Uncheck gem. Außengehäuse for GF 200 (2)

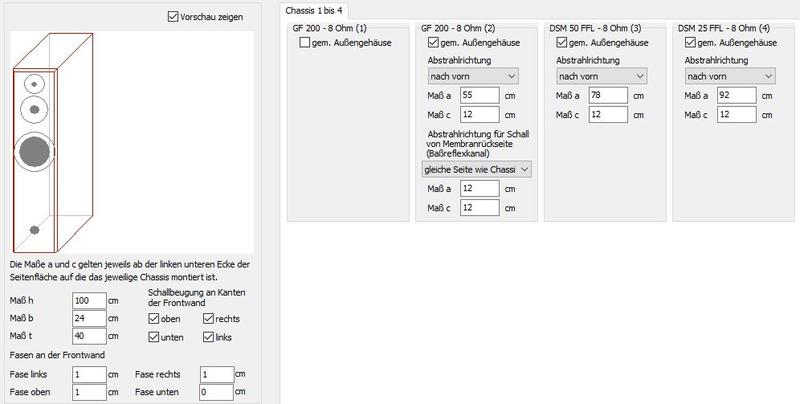point(434,43)
